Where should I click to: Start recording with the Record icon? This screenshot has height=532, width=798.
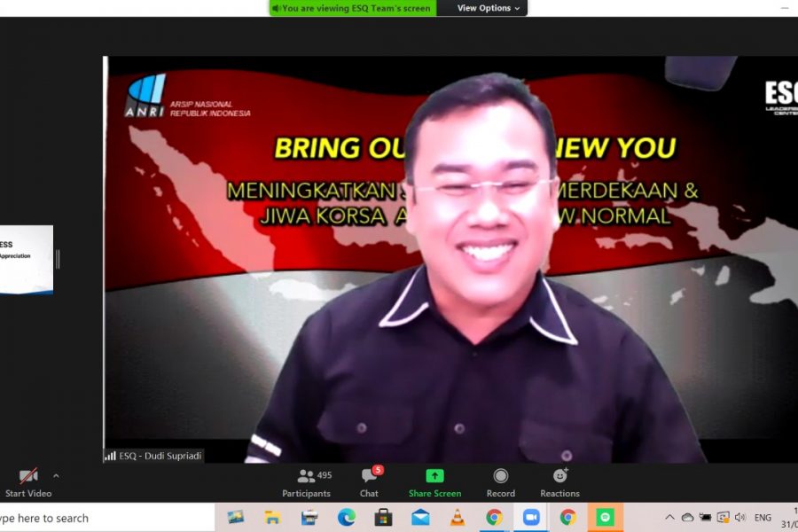tap(500, 476)
